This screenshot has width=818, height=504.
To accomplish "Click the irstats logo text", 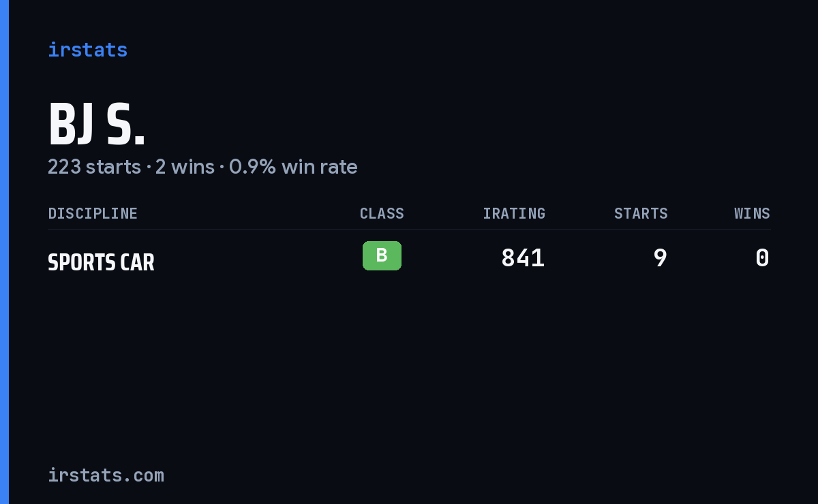I will [87, 50].
